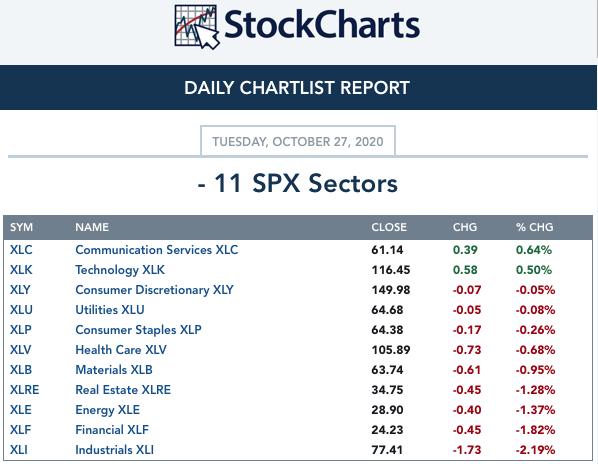Select Communication Services XLC name link
This screenshot has width=598, height=464.
156,250
